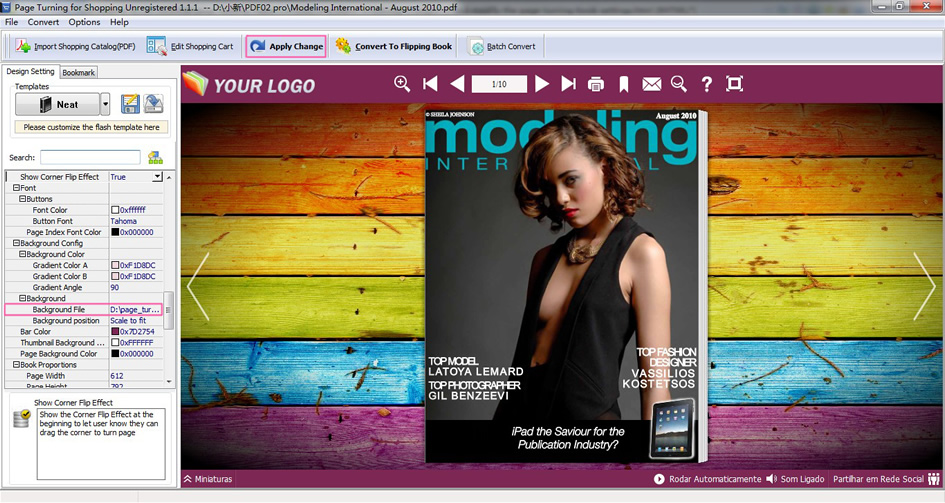Click the load template settings icon
Image resolution: width=945 pixels, height=503 pixels.
(154, 104)
